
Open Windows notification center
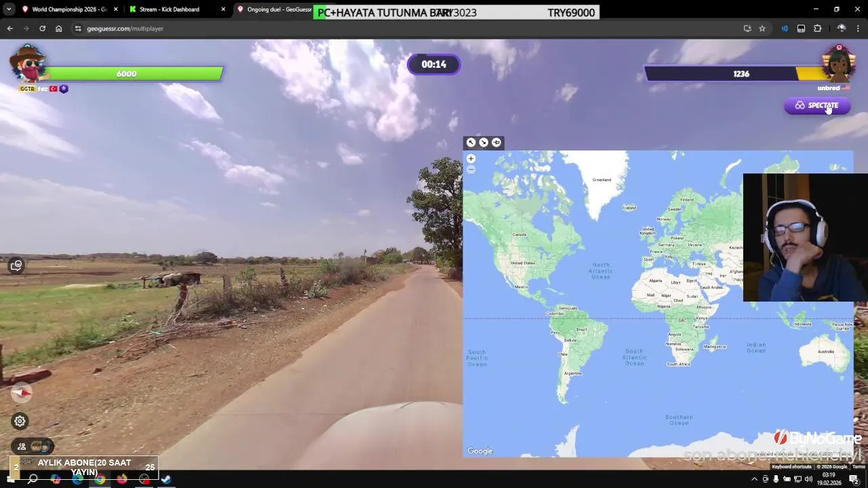[854, 479]
